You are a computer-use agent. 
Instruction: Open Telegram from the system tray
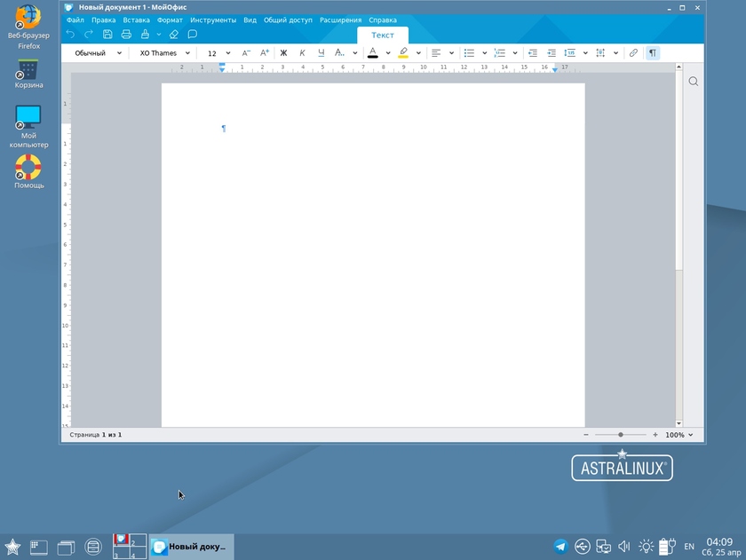[560, 547]
